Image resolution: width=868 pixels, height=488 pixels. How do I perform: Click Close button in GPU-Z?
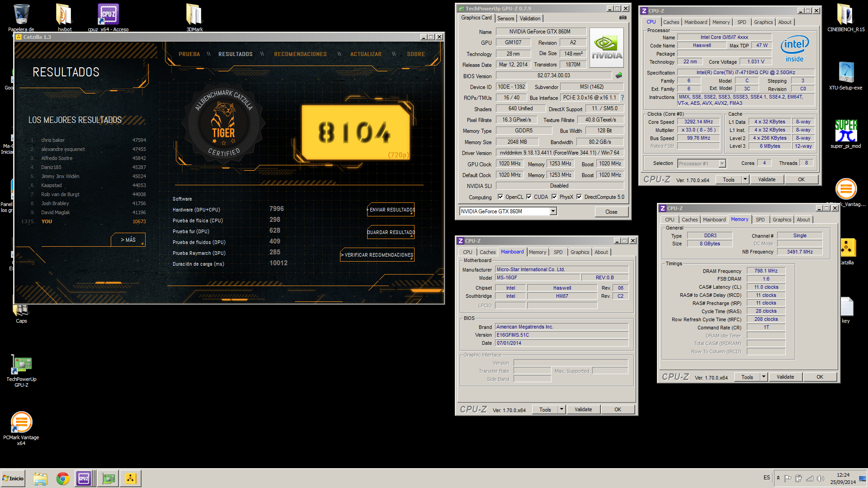(611, 212)
